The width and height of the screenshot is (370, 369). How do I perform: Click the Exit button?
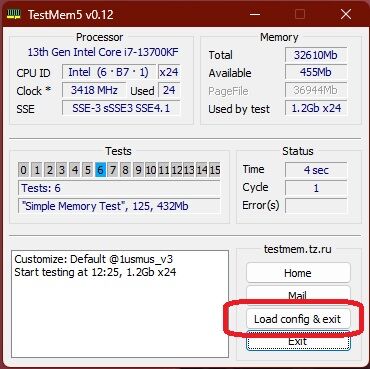pos(298,341)
